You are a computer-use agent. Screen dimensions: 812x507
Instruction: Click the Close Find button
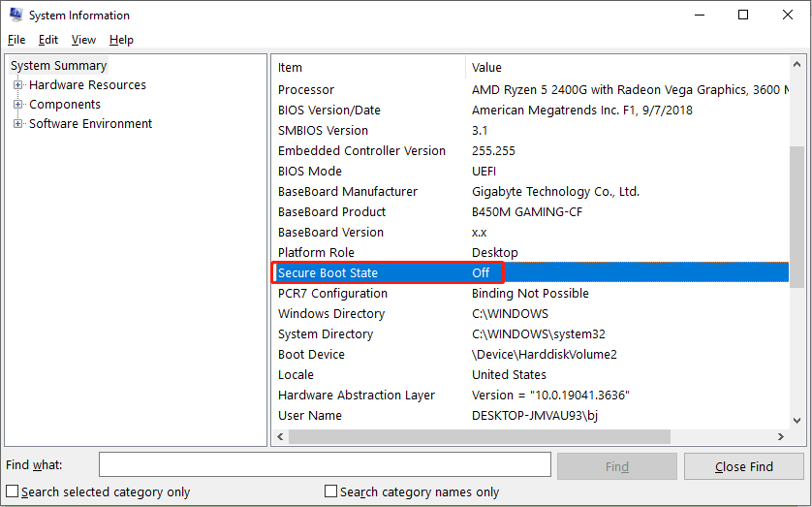click(743, 466)
